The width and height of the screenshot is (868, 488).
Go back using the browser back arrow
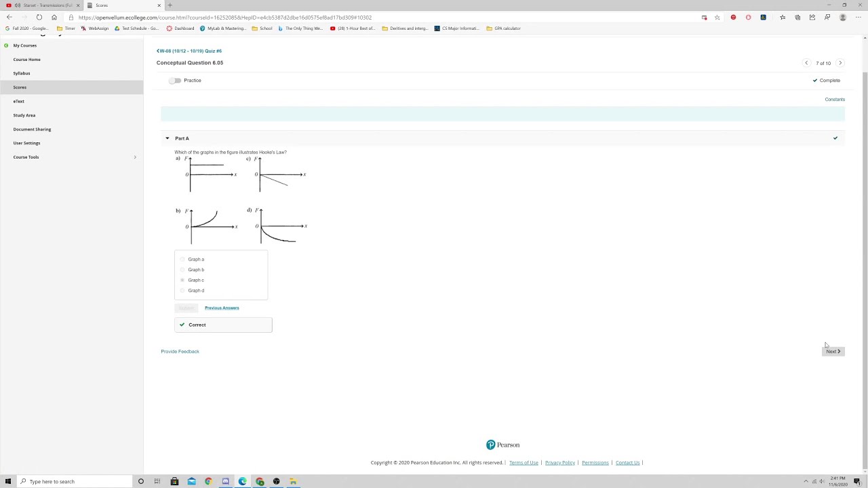click(8, 17)
